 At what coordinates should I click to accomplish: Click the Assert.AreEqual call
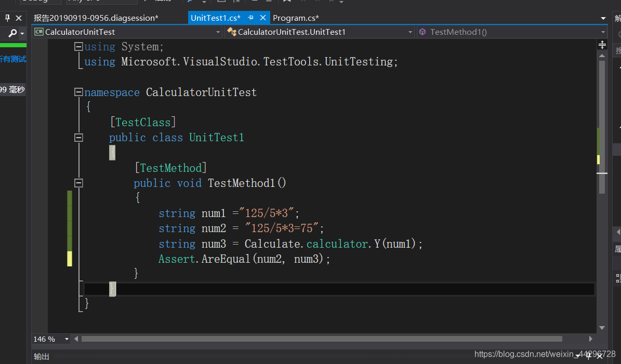[244, 259]
